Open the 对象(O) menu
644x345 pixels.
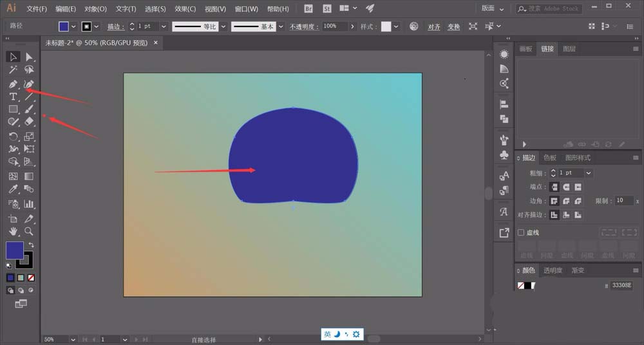tap(96, 8)
